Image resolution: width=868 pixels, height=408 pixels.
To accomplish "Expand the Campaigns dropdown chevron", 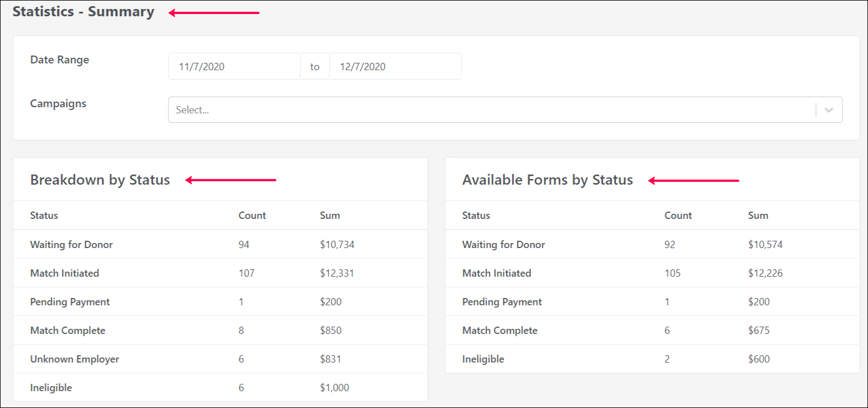I will (x=829, y=110).
